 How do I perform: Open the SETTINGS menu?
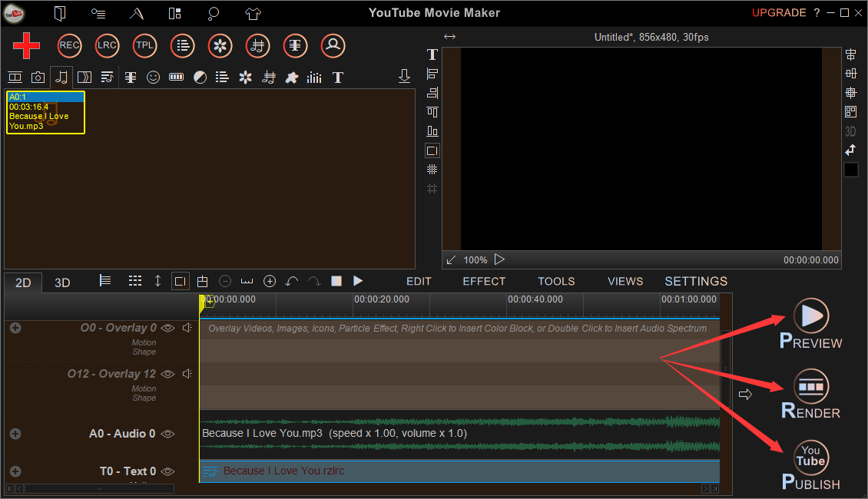[696, 282]
